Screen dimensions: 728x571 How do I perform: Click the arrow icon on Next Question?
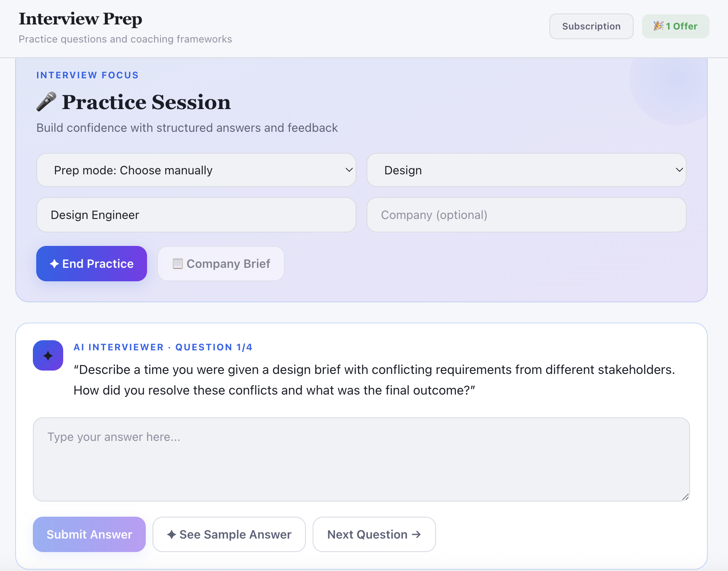point(416,534)
